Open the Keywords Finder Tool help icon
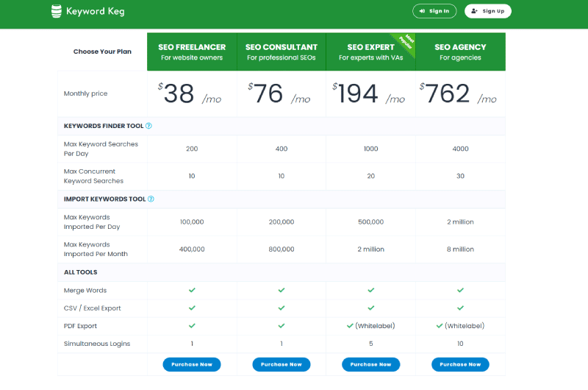The width and height of the screenshot is (588, 390). tap(148, 126)
